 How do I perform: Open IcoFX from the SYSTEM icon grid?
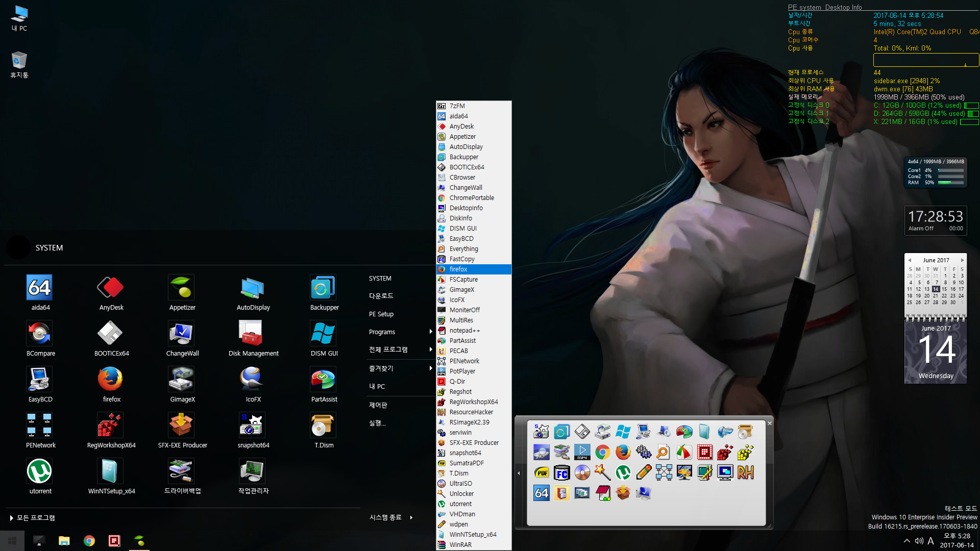point(253,385)
